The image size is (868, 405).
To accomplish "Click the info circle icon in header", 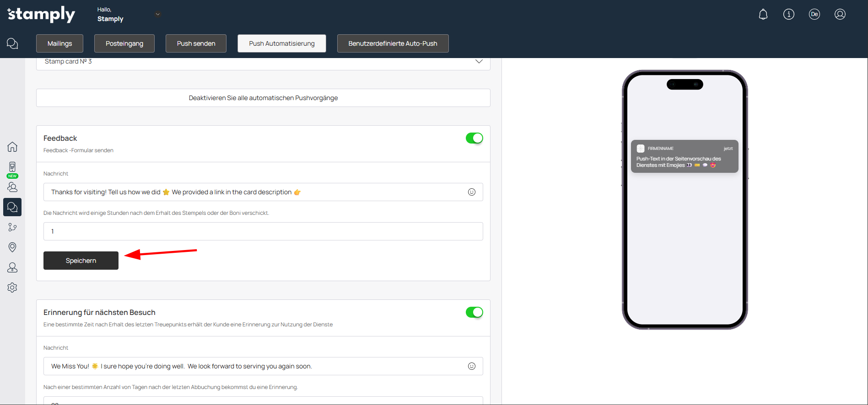I will (788, 14).
